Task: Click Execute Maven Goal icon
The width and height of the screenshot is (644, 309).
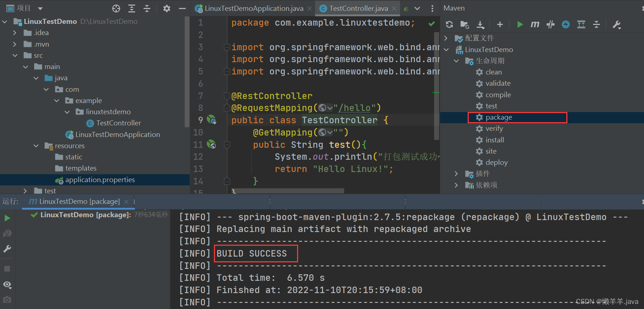Action: [535, 24]
